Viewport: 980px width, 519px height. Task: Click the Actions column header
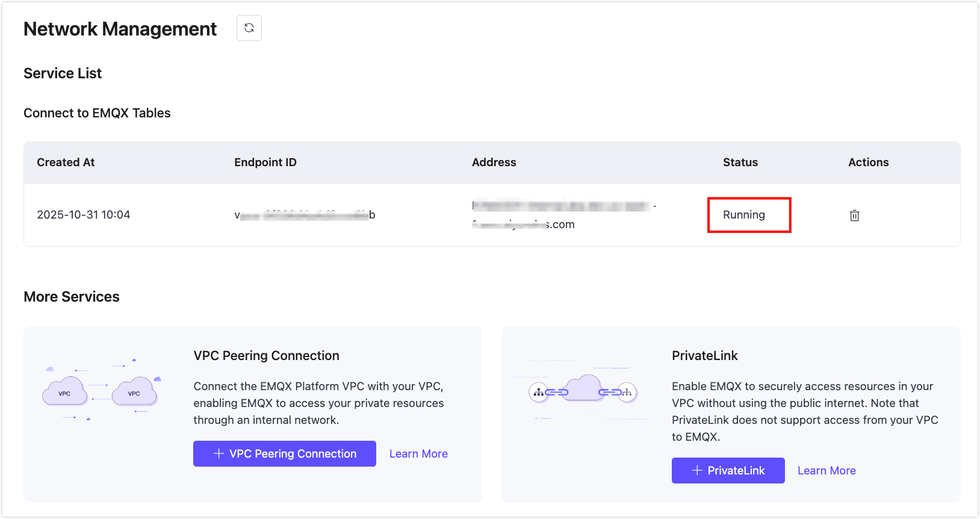pyautogui.click(x=868, y=163)
